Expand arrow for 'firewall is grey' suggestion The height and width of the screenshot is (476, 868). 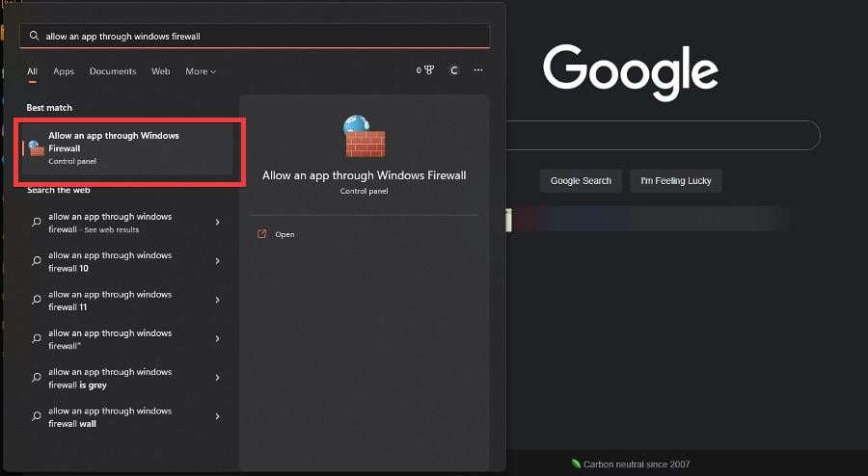(218, 378)
